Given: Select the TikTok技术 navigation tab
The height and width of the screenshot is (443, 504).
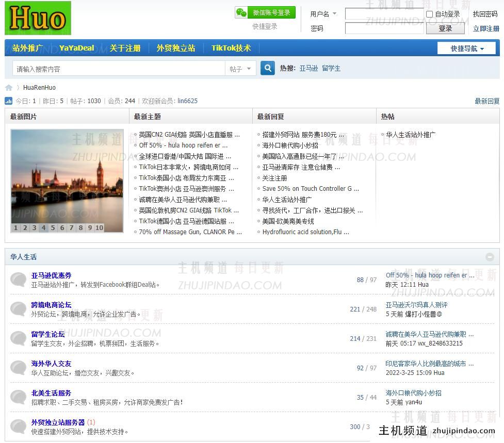Looking at the screenshot, I should pos(231,48).
